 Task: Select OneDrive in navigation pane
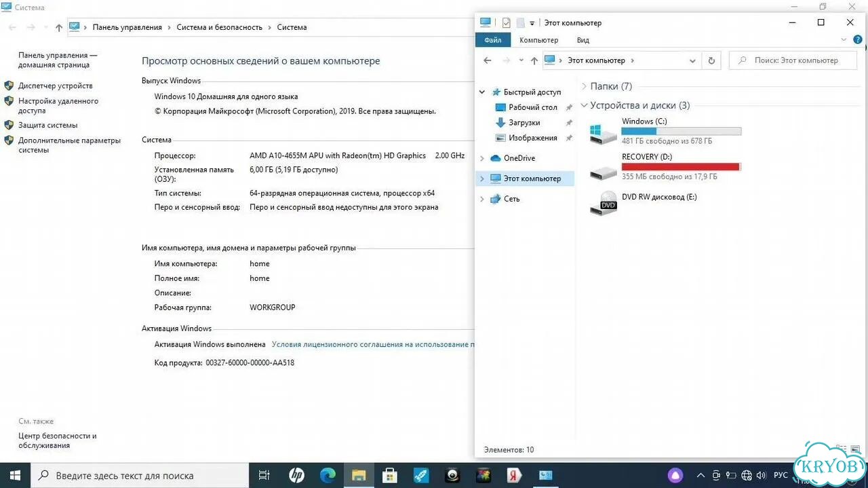519,158
